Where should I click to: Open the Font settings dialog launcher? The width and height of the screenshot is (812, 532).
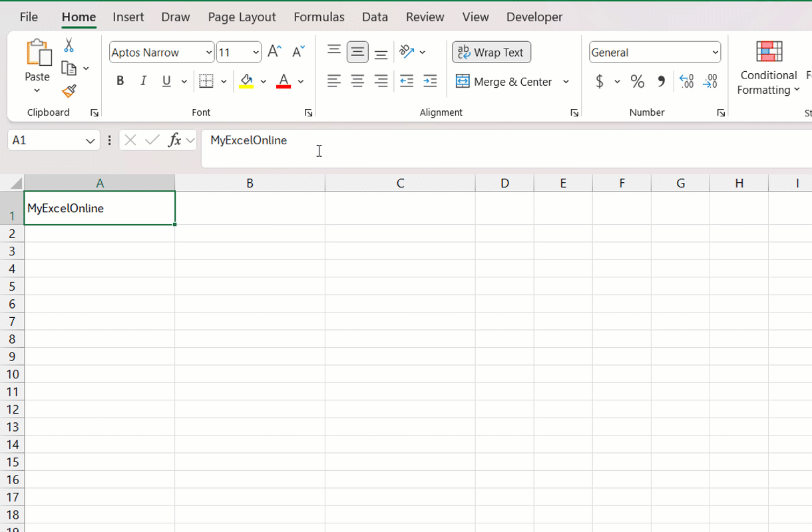point(308,113)
